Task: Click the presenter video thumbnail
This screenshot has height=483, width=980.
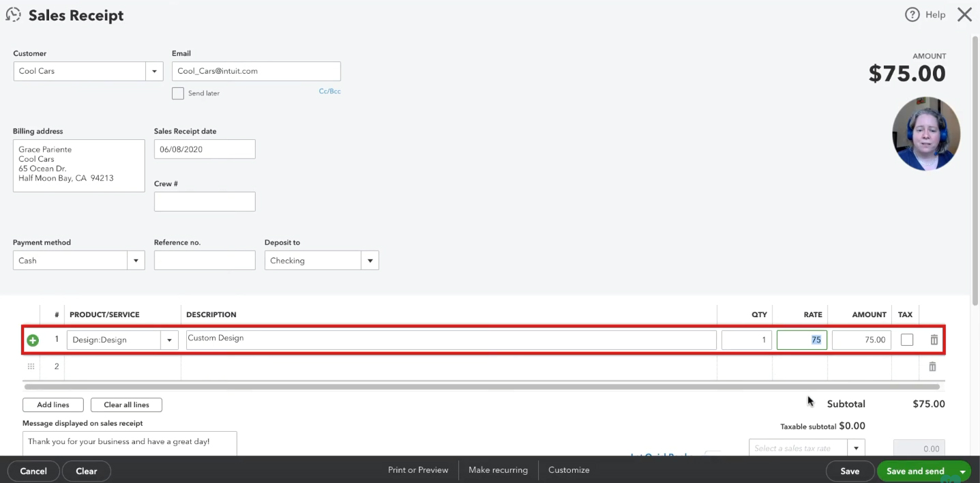Action: tap(926, 133)
